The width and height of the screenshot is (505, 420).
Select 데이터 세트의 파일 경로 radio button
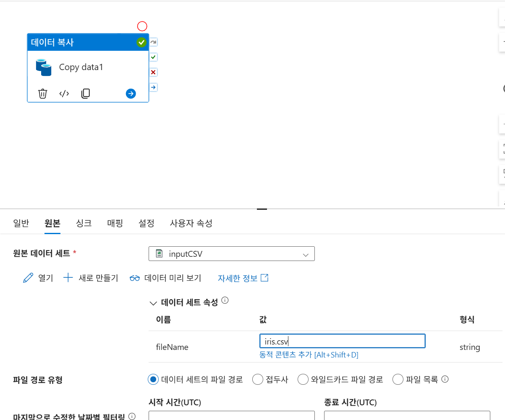tap(153, 380)
